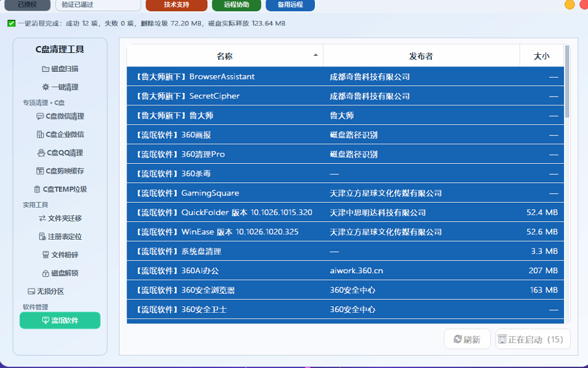Select row 360AI办公
The height and width of the screenshot is (368, 588).
pyautogui.click(x=346, y=270)
